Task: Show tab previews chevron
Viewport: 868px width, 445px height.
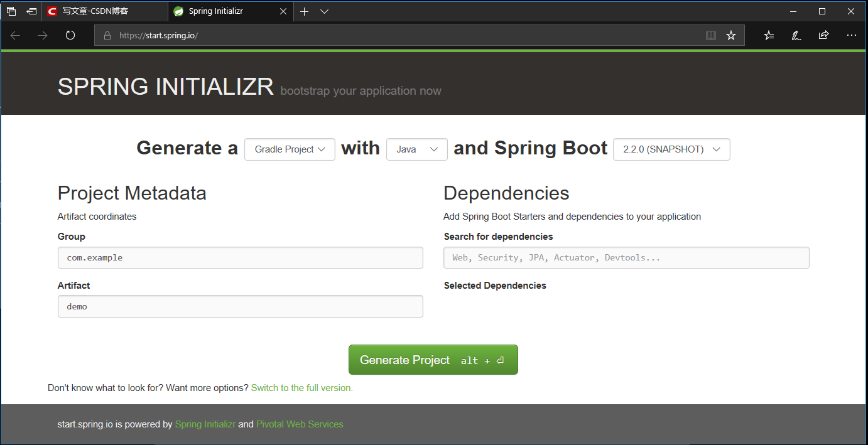Action: coord(324,11)
